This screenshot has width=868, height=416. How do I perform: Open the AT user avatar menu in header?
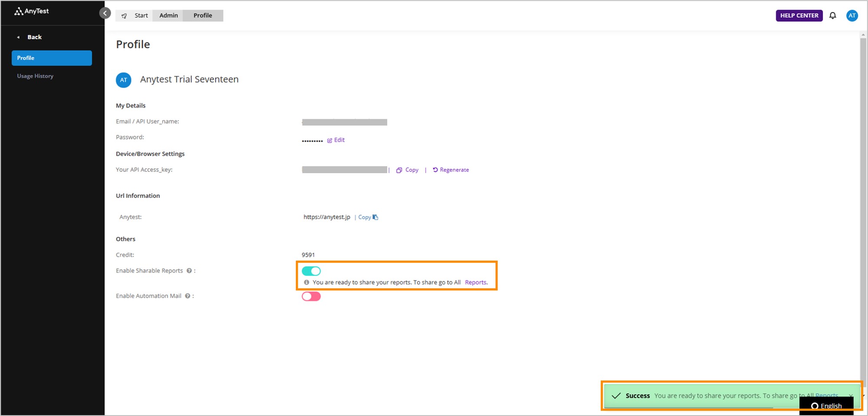852,16
